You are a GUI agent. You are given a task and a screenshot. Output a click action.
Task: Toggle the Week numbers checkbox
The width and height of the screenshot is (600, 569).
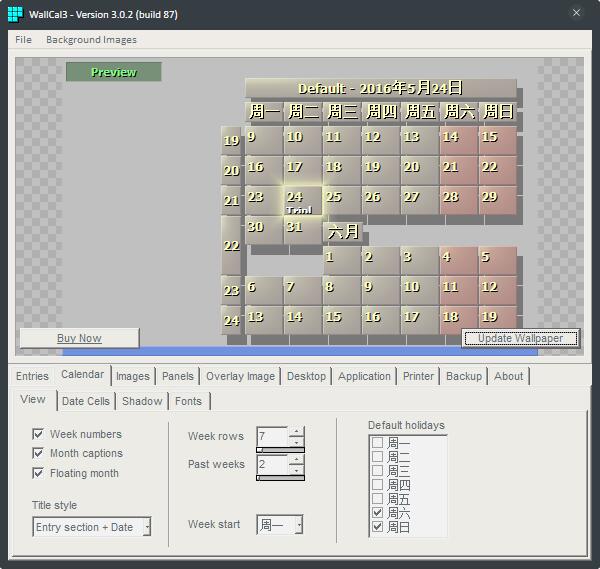pos(38,434)
